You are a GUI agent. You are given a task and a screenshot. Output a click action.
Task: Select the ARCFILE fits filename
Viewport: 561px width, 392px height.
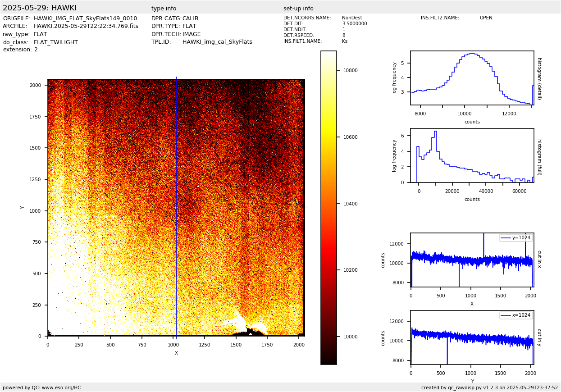[86, 26]
